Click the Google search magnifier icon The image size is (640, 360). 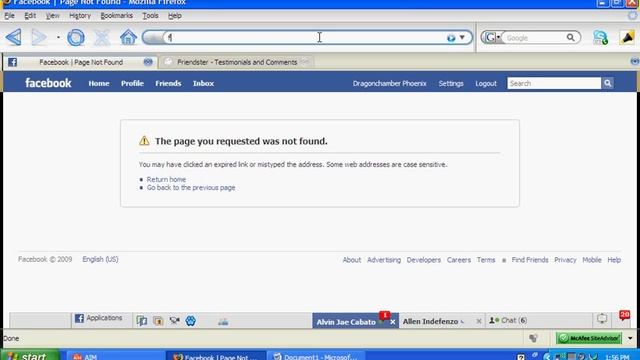(571, 38)
